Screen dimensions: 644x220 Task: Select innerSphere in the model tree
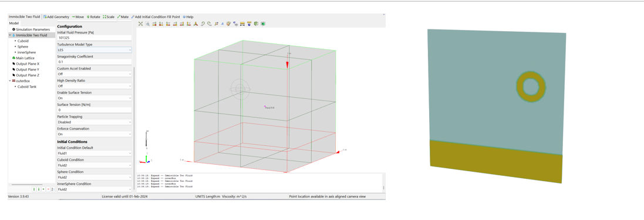(x=26, y=52)
